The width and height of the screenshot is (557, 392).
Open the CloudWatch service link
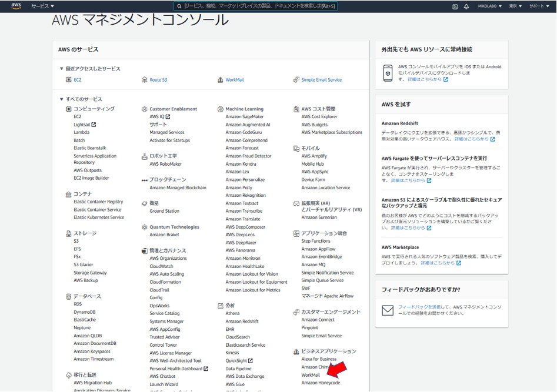[161, 266]
